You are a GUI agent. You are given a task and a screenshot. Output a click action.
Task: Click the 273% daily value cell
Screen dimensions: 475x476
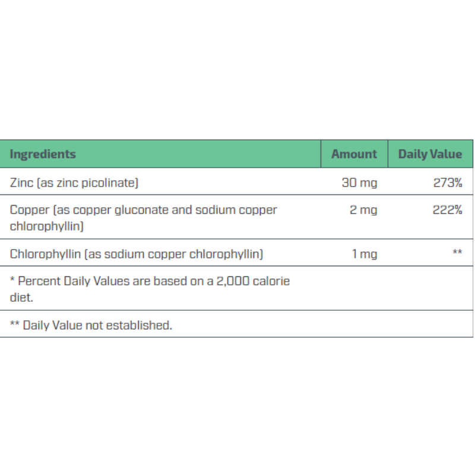448,183
